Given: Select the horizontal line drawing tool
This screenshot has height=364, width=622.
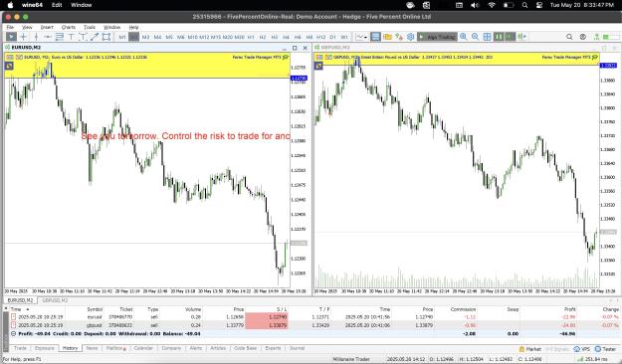Looking at the screenshot, I should (x=48, y=37).
